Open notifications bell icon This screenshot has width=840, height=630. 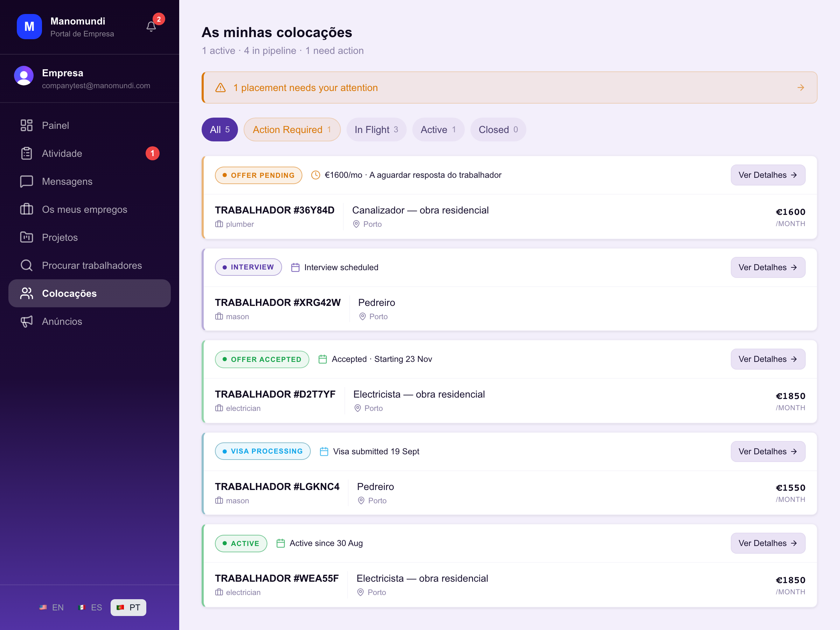tap(151, 27)
